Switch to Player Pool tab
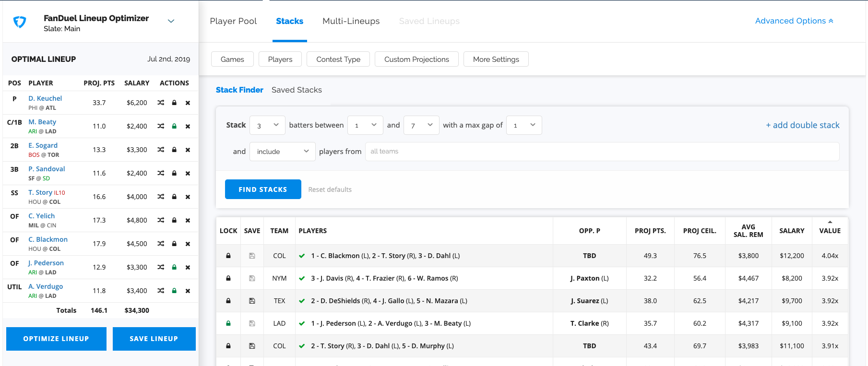The width and height of the screenshot is (868, 366). 233,21
